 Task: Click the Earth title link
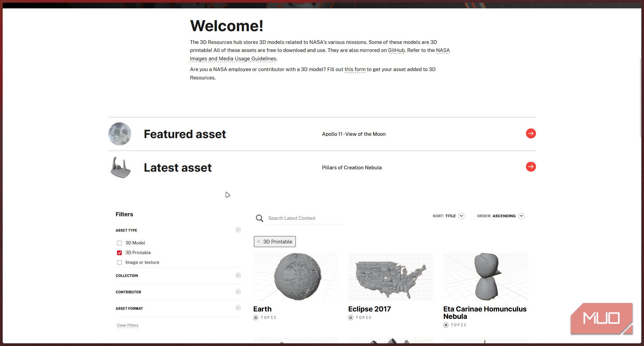(x=262, y=309)
